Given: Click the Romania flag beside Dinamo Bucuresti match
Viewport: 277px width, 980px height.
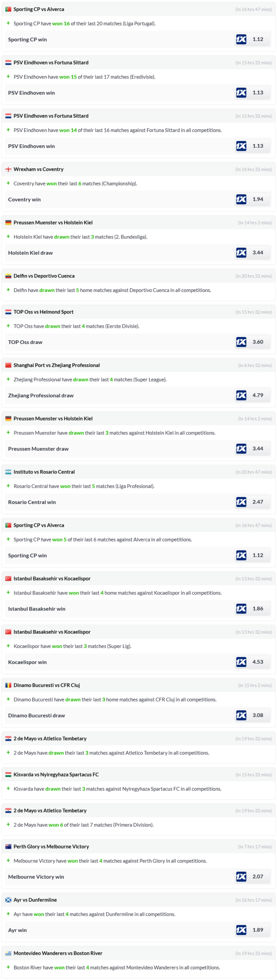Looking at the screenshot, I should tap(8, 685).
